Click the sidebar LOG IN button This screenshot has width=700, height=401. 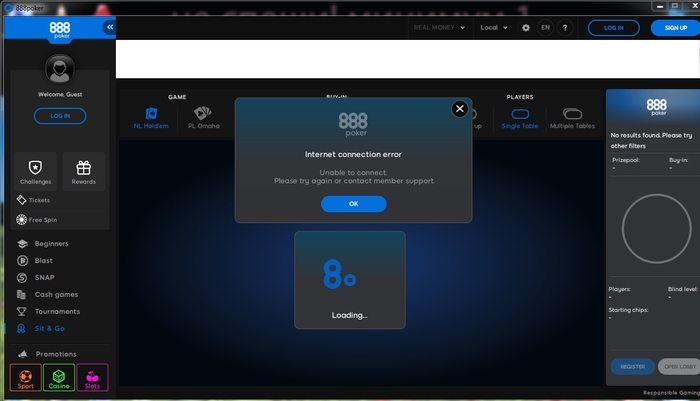coord(60,116)
